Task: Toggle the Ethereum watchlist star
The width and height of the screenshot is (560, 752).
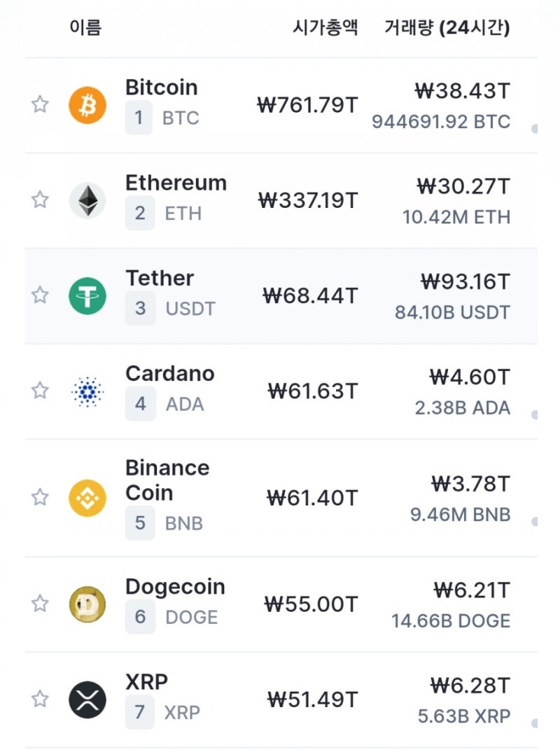Action: point(40,200)
